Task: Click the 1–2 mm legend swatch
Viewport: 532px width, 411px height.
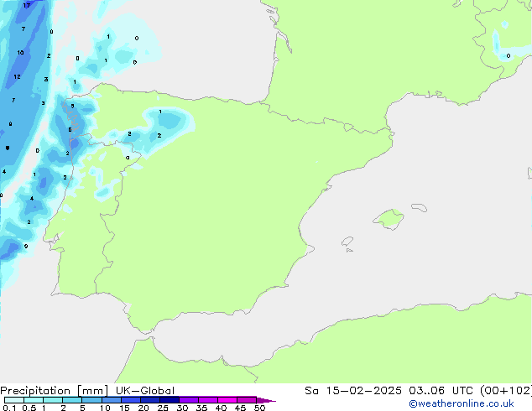Action: pos(53,400)
